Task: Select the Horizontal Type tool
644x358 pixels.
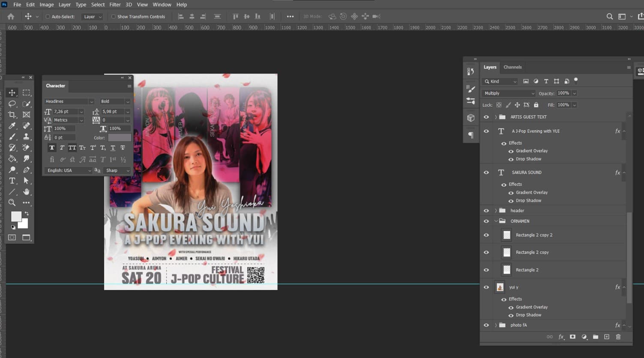Action: coord(12,181)
